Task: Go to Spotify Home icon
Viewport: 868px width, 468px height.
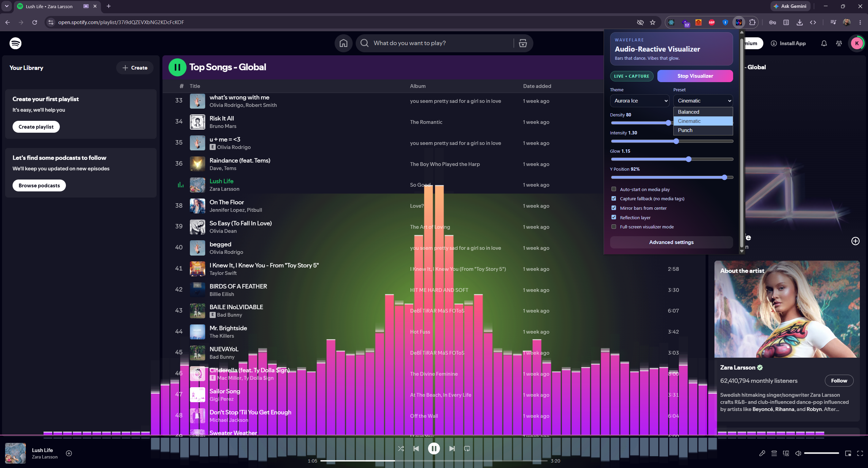Action: pos(343,43)
